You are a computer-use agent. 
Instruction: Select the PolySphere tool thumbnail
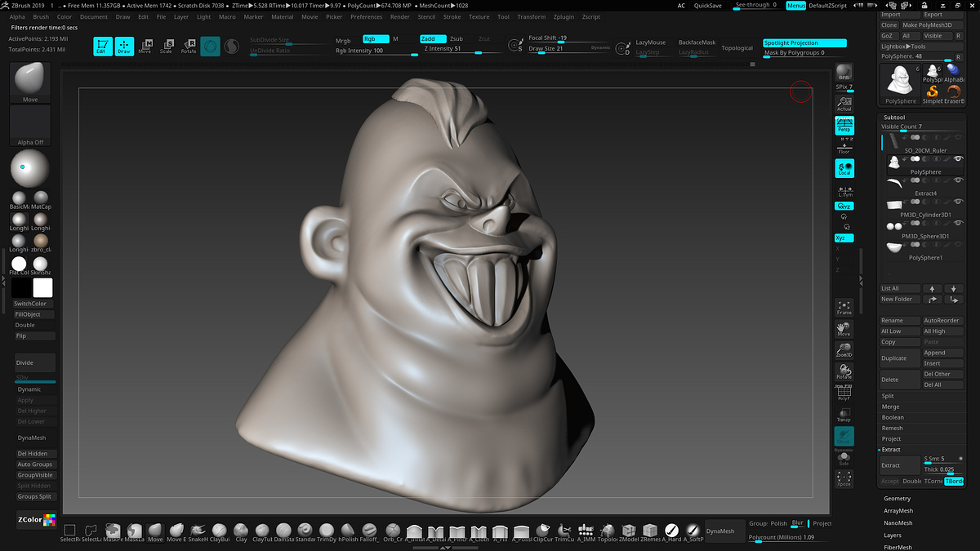coord(901,84)
